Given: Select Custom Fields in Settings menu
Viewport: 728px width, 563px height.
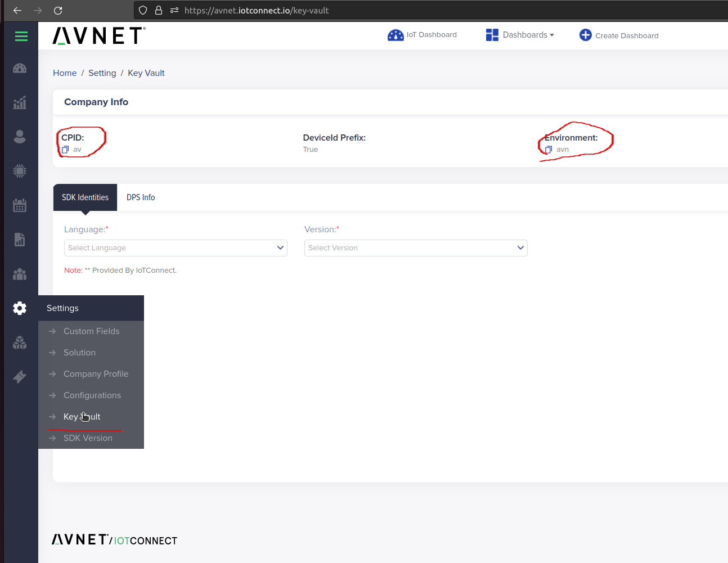Looking at the screenshot, I should tap(91, 331).
